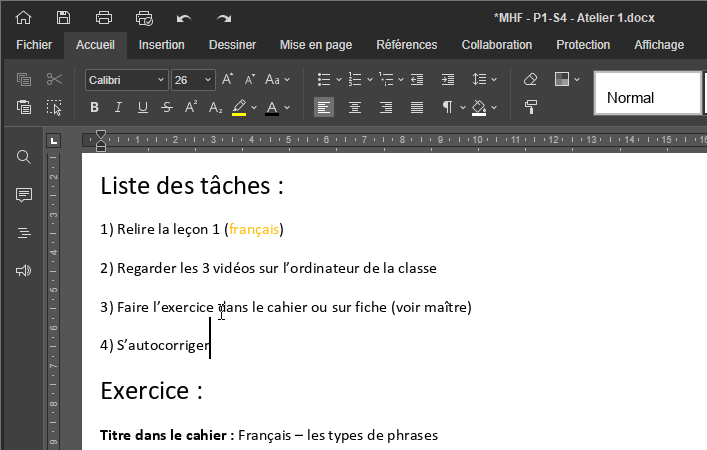Apply the Normal paragraph style

tap(647, 93)
